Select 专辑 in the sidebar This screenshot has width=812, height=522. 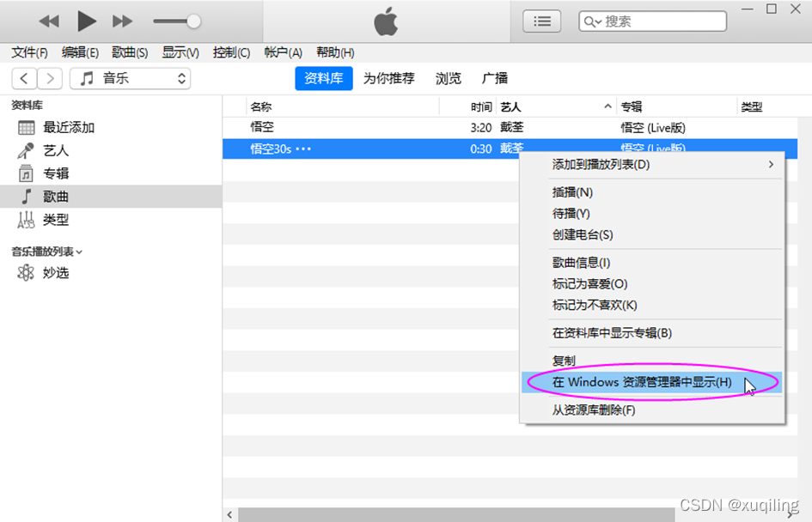[111, 173]
